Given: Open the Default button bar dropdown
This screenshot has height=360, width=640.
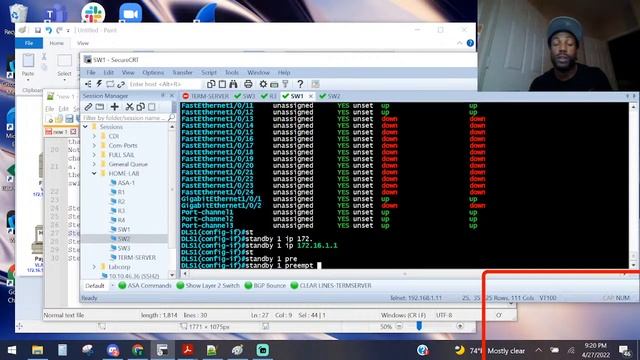Looking at the screenshot, I should (113, 285).
